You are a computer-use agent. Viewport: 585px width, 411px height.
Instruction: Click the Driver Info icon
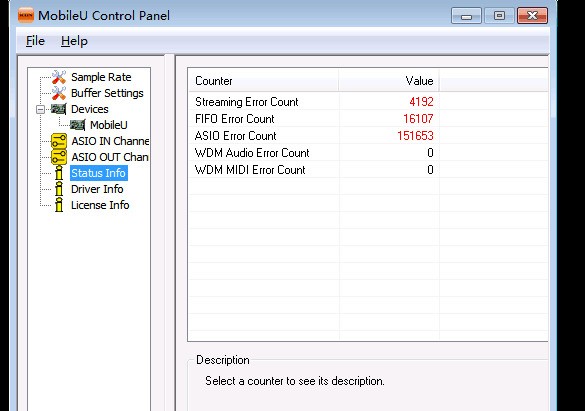tap(59, 189)
